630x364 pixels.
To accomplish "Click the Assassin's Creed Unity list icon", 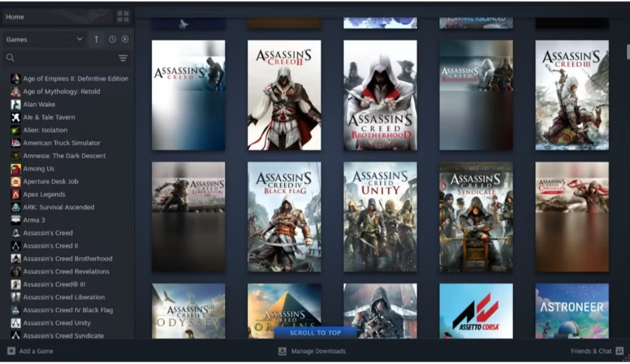I will tap(16, 323).
